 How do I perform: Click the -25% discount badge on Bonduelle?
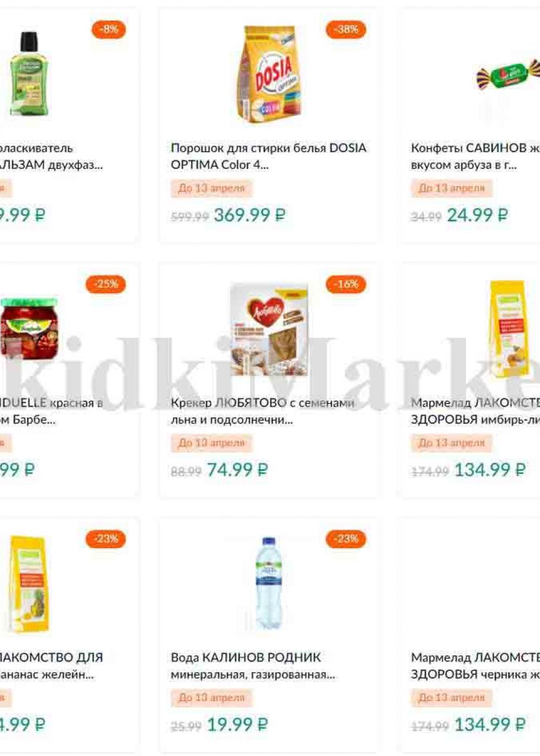tap(106, 284)
